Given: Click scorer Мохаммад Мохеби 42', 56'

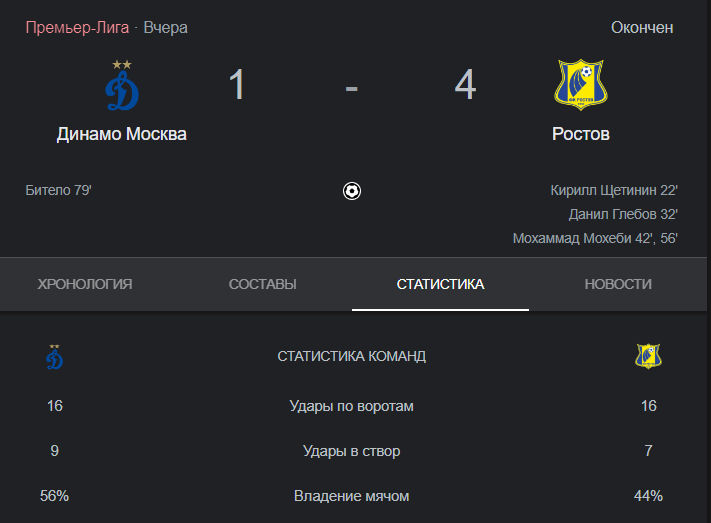Looking at the screenshot, I should [x=595, y=238].
